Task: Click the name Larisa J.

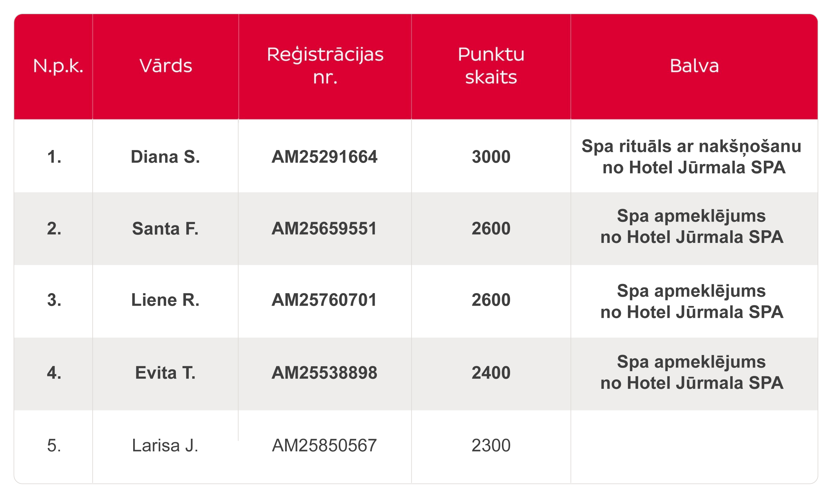Action: 165,446
